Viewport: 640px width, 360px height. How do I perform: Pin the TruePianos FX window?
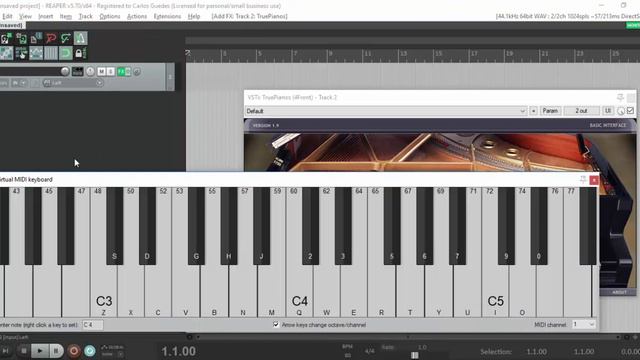pyautogui.click(x=620, y=97)
